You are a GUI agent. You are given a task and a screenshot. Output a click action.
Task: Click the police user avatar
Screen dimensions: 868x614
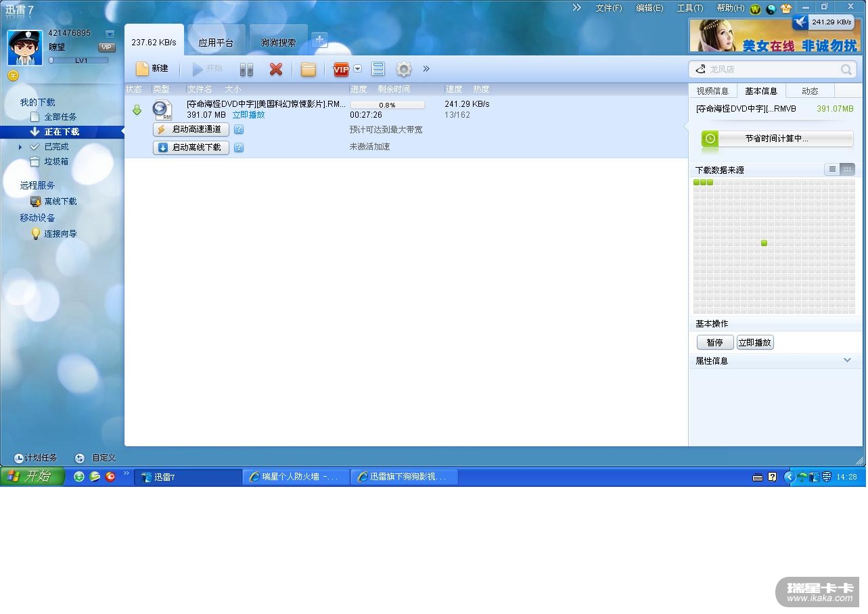tap(25, 48)
